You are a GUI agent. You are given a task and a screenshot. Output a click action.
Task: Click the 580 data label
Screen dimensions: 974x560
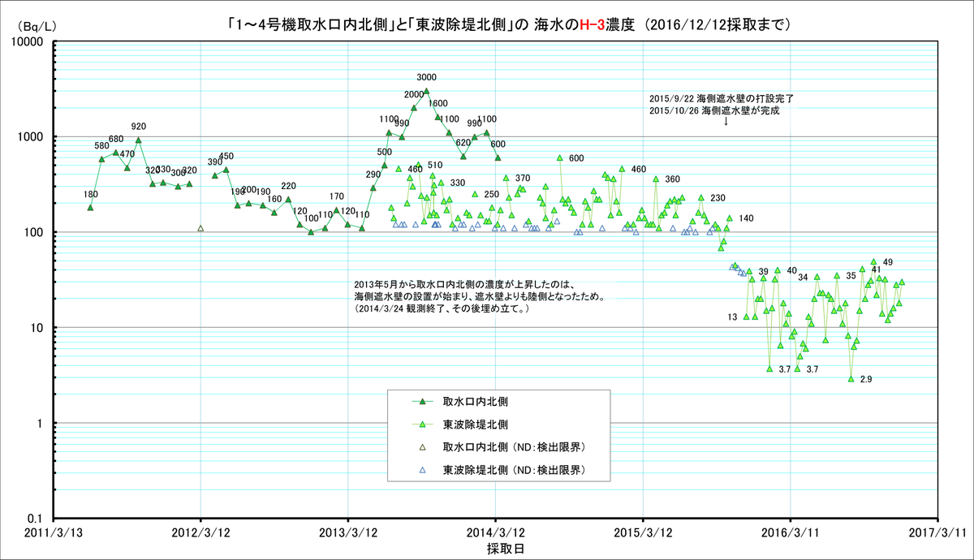[x=101, y=146]
